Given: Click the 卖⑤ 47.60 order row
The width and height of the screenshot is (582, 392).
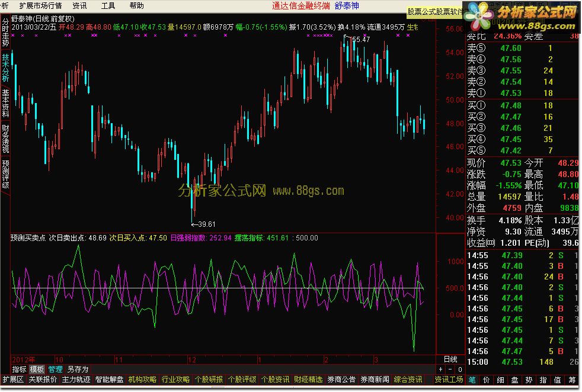Looking at the screenshot, I should click(522, 48).
